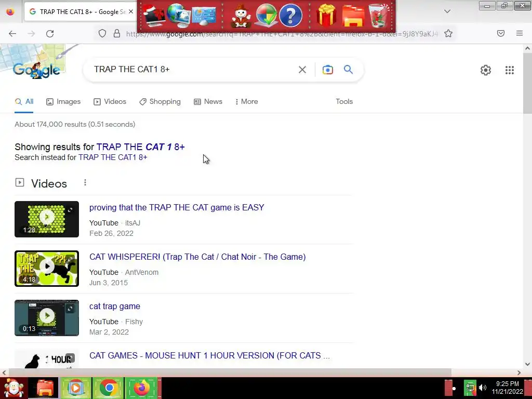Image resolution: width=532 pixels, height=399 pixels.
Task: View site security padlock info
Action: click(117, 33)
